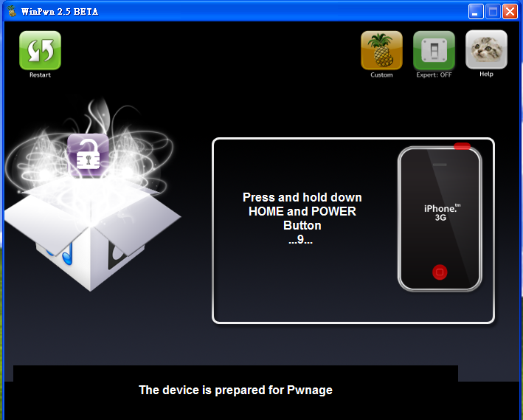Image resolution: width=523 pixels, height=420 pixels.
Task: Click the green Restart icon
Action: tap(40, 50)
